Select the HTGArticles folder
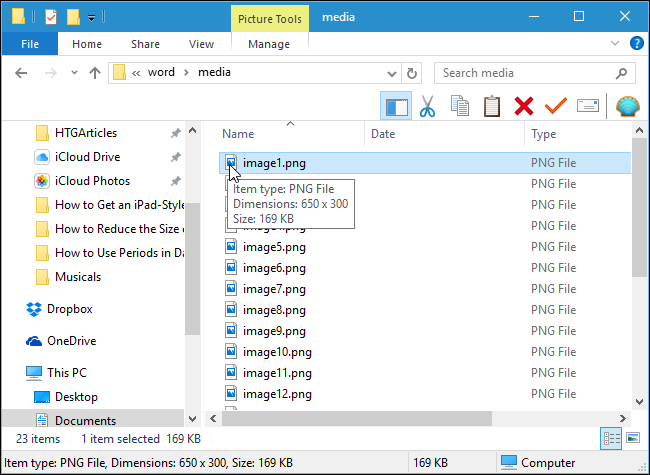Viewport: 650px width, 475px height. pyautogui.click(x=86, y=133)
